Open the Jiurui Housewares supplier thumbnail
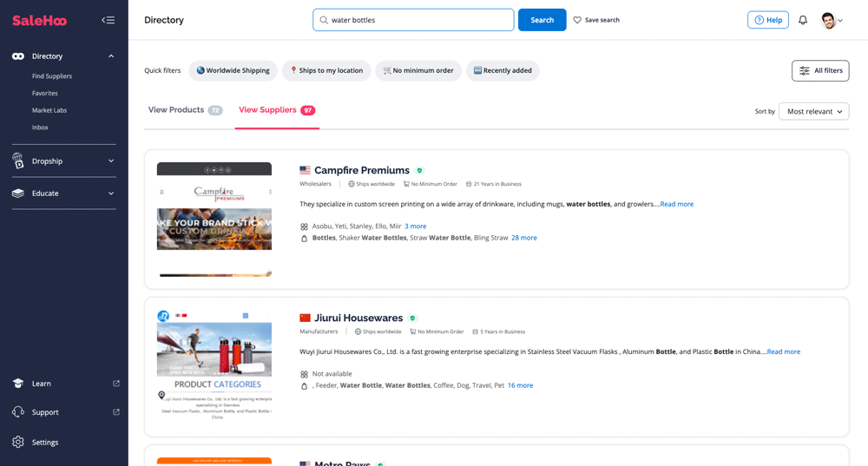The width and height of the screenshot is (868, 466). coord(214,364)
